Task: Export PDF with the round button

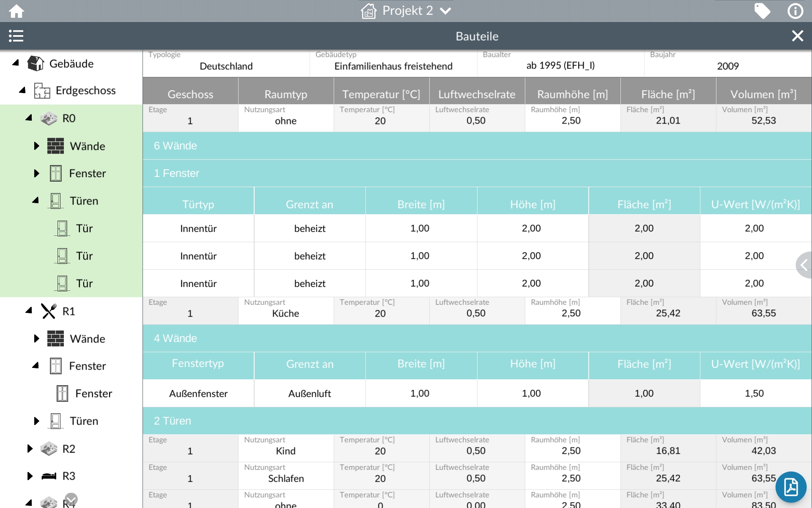Action: pos(791,487)
